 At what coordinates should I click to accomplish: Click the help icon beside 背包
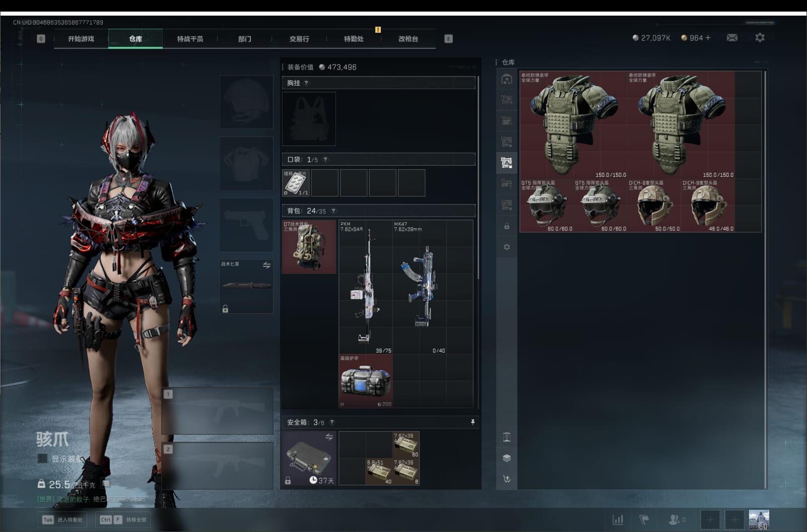coord(333,211)
